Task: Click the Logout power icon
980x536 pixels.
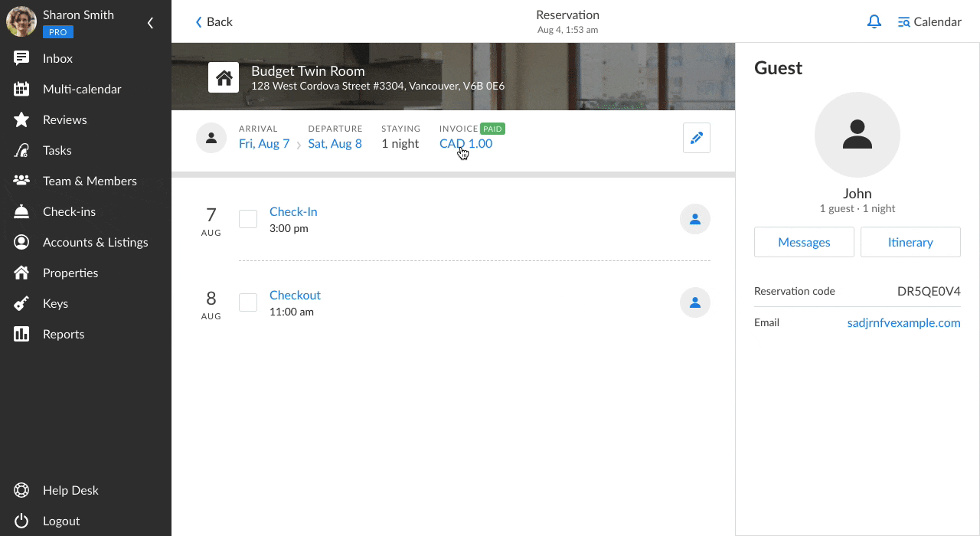Action: (21, 521)
